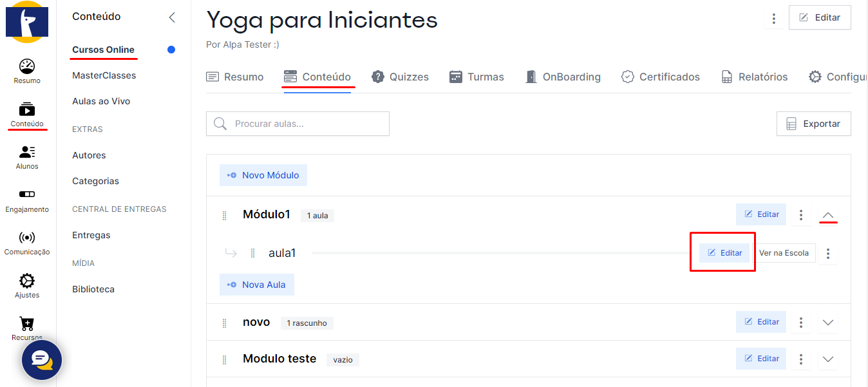868x387 pixels.
Task: Collapse the Conteúdo side panel
Action: click(x=172, y=17)
